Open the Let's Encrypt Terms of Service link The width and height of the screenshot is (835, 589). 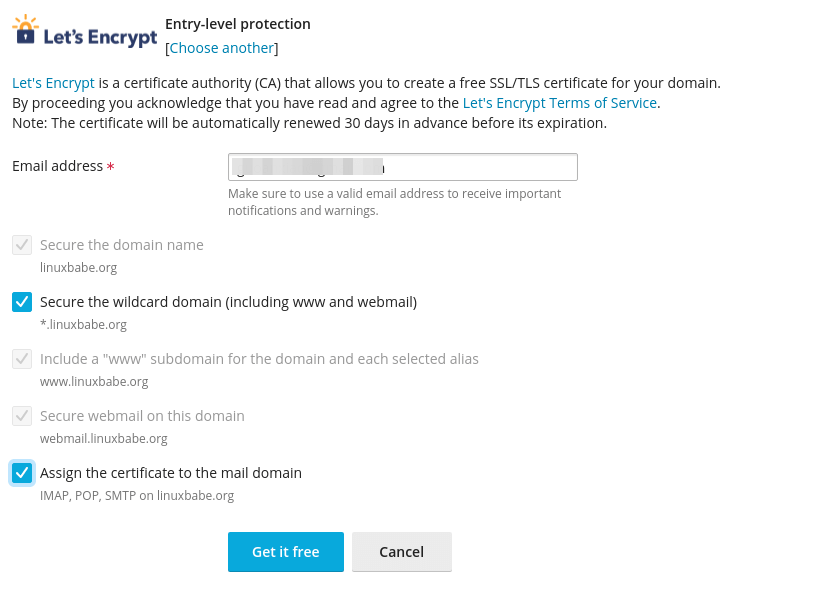pos(559,103)
